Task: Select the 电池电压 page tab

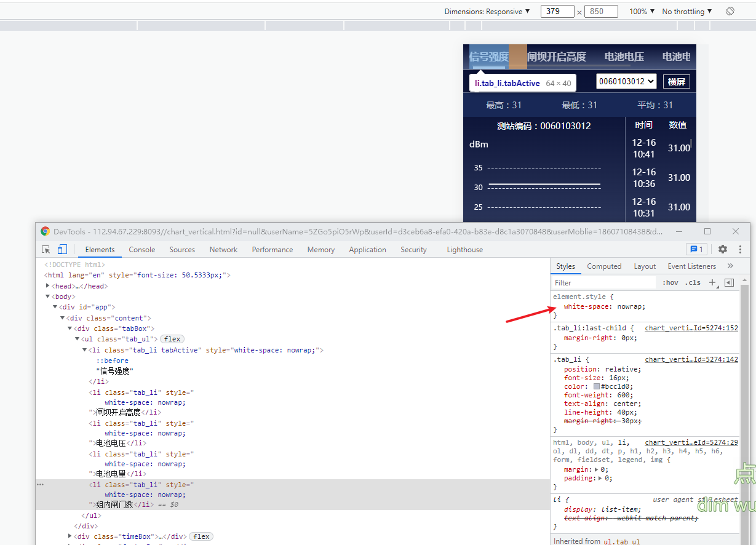Action: (x=624, y=57)
